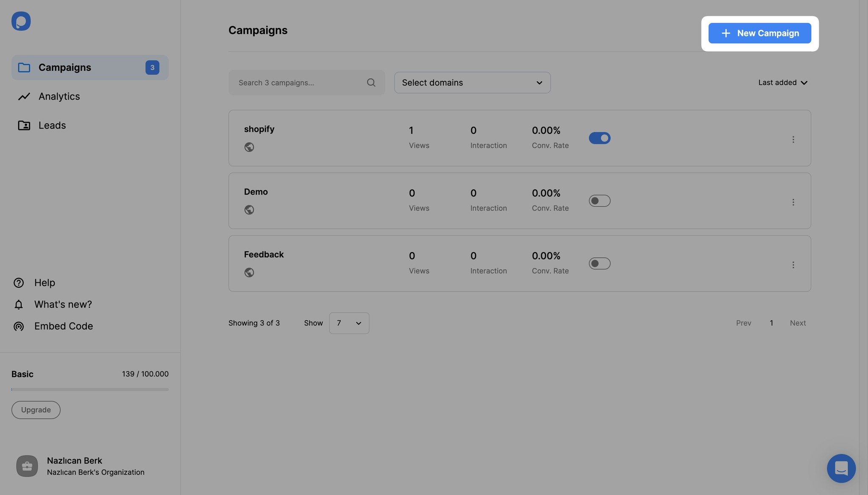The height and width of the screenshot is (495, 868).
Task: Open What's new? in sidebar
Action: coord(53,304)
